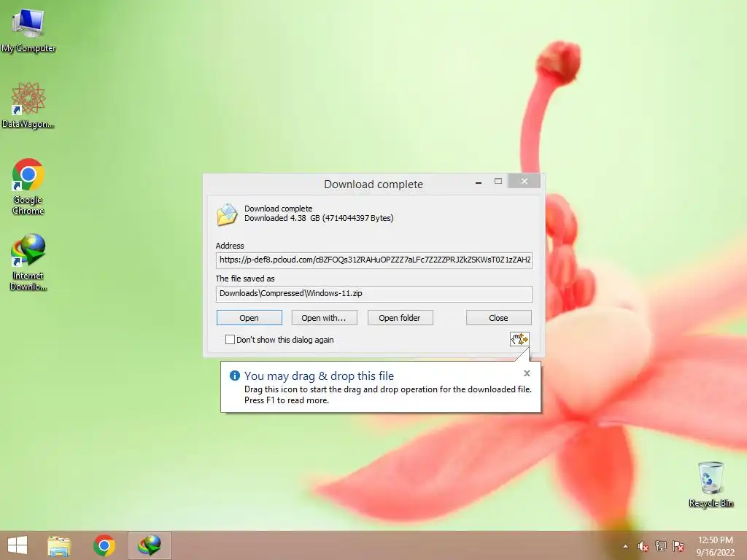Click the file saved as path field
The height and width of the screenshot is (560, 747).
pos(374,293)
